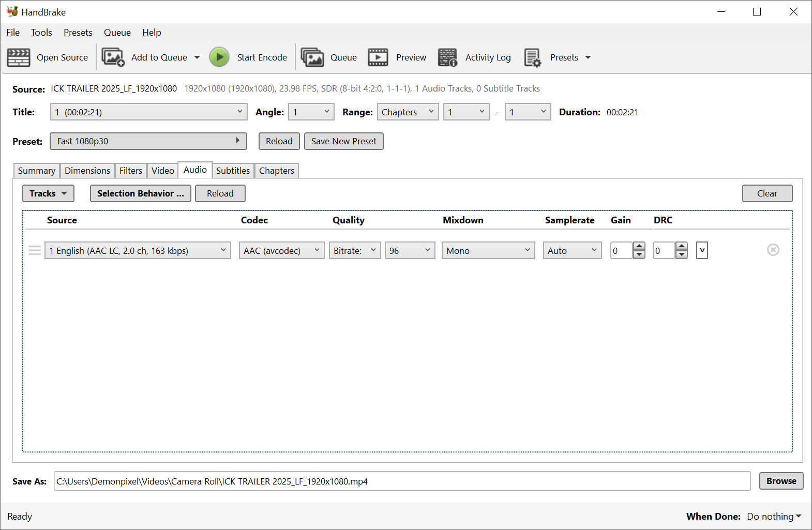Open the Fast 1080p30 preset selector
The image size is (812, 530).
tap(148, 141)
